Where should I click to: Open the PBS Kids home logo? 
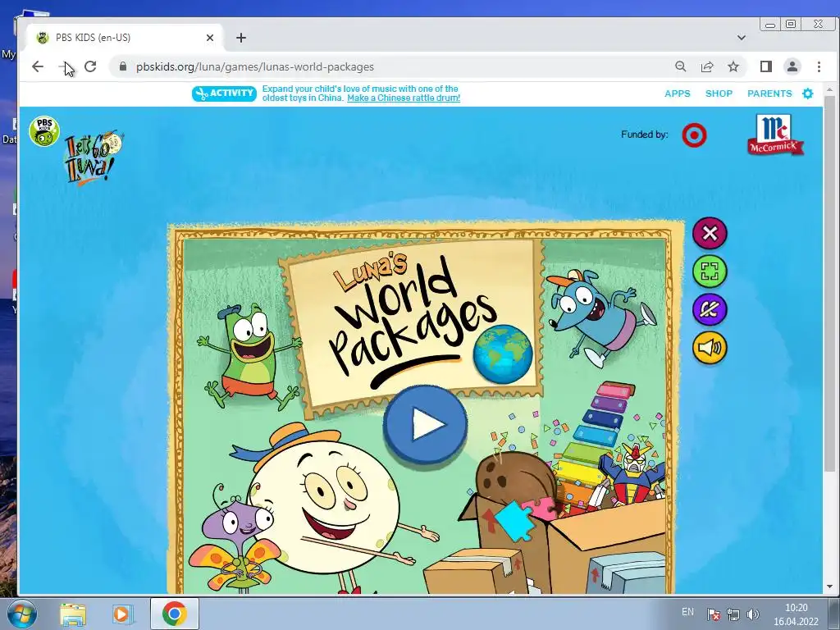pyautogui.click(x=44, y=131)
